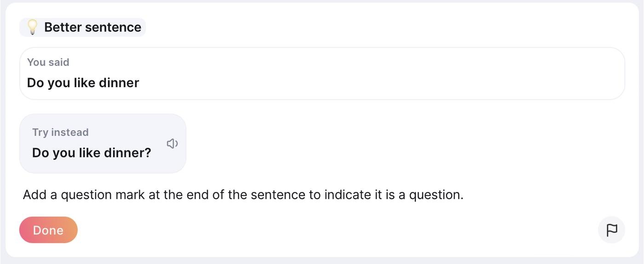
Task: Click "Do" in the You said sentence
Action: (x=35, y=83)
